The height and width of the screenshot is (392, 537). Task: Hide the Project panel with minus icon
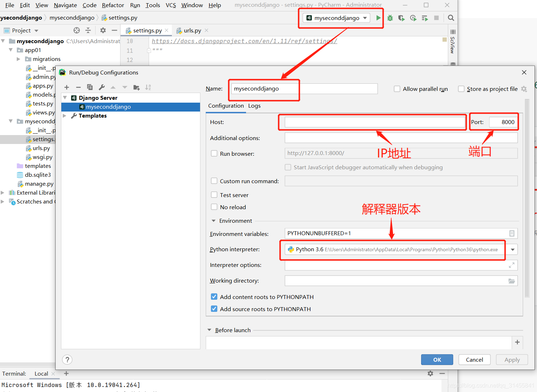click(x=114, y=30)
